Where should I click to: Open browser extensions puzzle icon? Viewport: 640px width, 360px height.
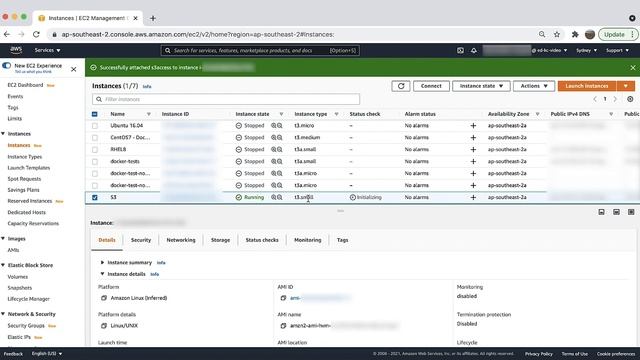pos(575,34)
